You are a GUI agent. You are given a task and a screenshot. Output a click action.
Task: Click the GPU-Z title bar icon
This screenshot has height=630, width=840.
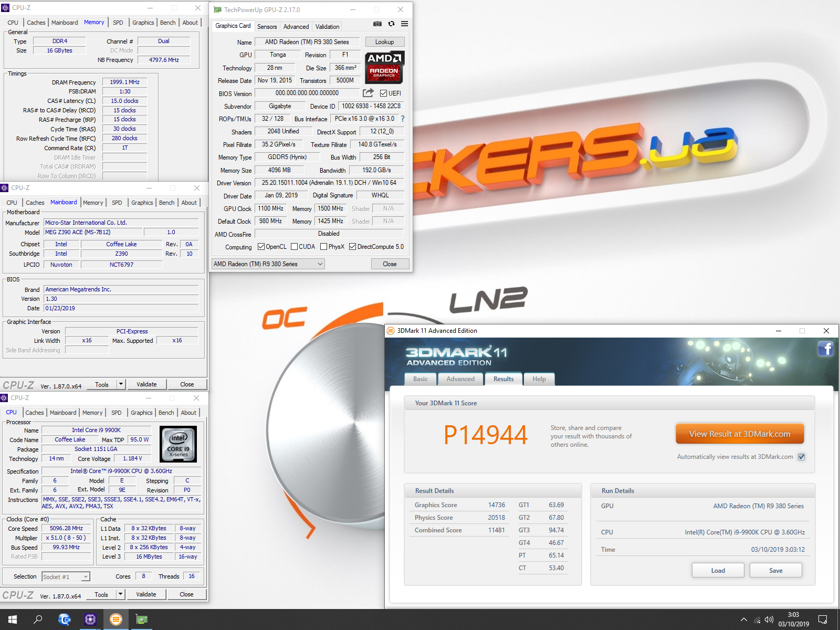click(217, 9)
